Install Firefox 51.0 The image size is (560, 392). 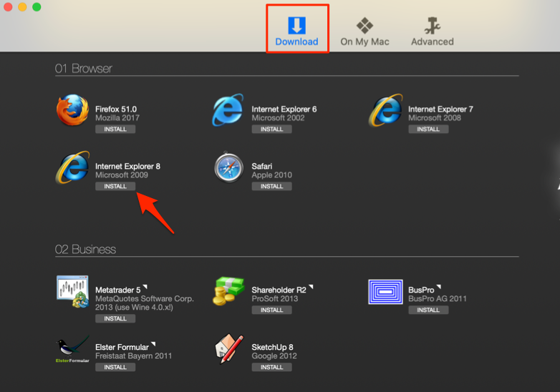115,129
